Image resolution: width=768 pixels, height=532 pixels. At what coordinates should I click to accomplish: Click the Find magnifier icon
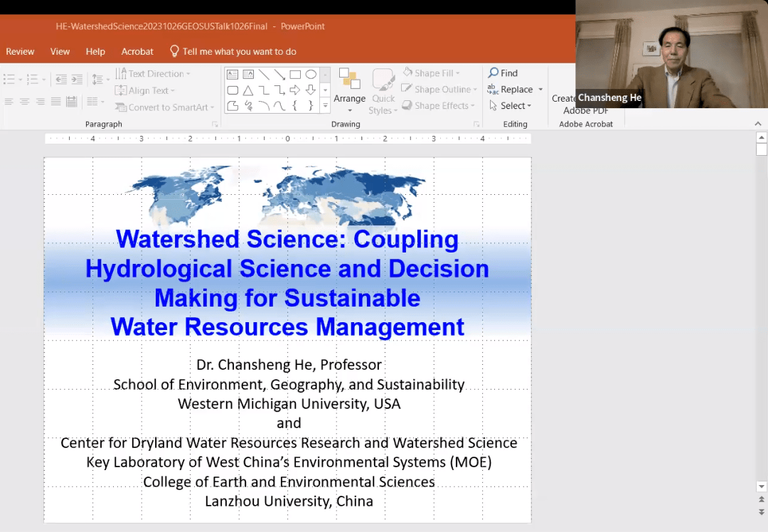coord(494,73)
